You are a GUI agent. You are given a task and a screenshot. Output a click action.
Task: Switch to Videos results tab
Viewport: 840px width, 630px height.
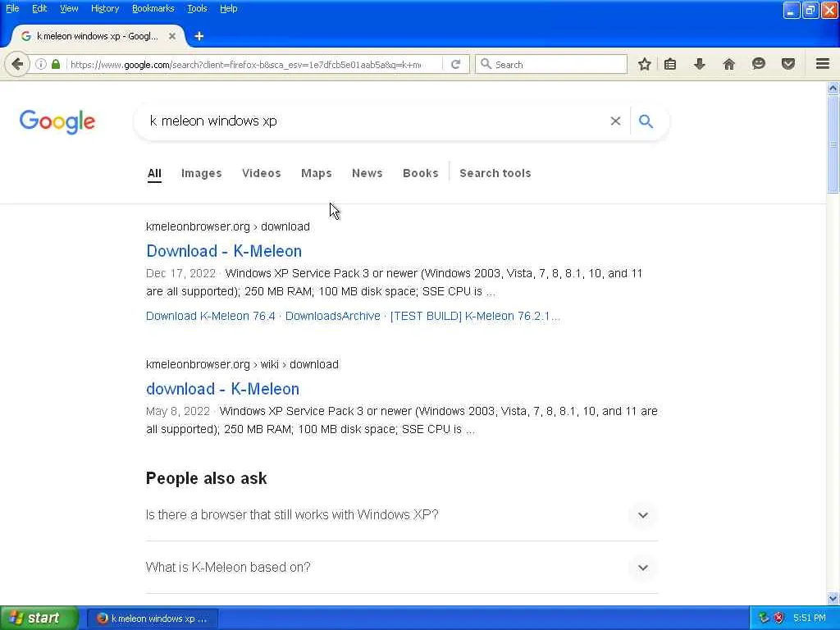262,173
